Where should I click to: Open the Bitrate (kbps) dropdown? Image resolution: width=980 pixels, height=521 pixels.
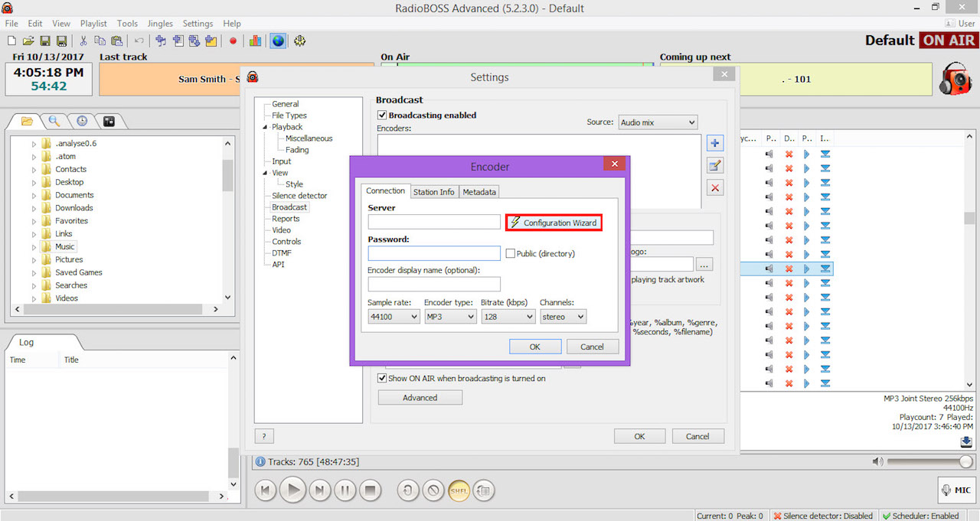pyautogui.click(x=508, y=316)
